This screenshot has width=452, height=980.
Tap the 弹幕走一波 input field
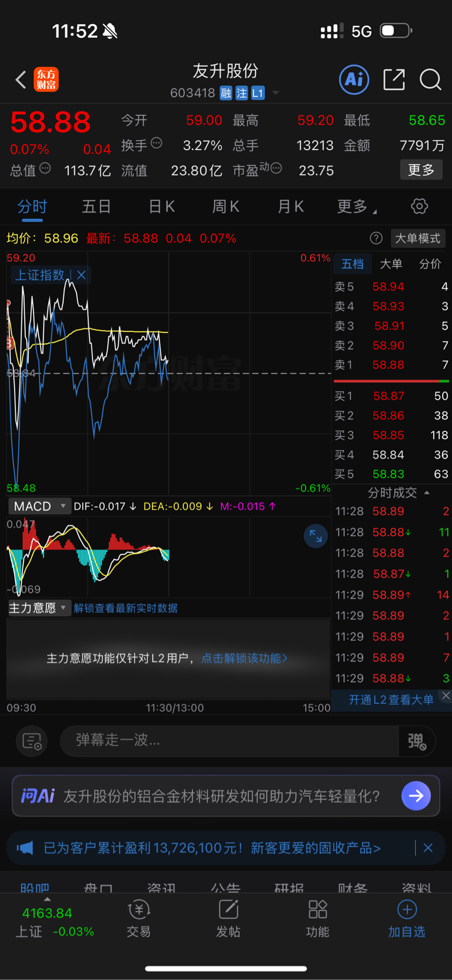(230, 740)
